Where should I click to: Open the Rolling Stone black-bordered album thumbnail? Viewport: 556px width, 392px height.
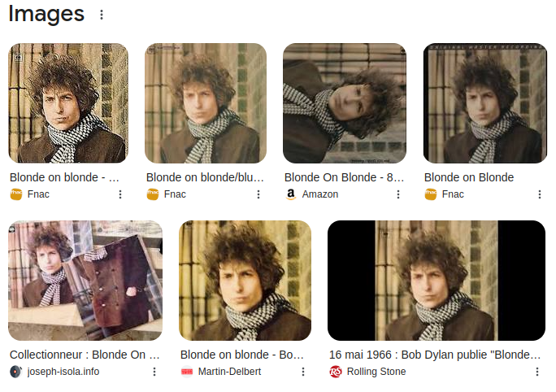(436, 280)
